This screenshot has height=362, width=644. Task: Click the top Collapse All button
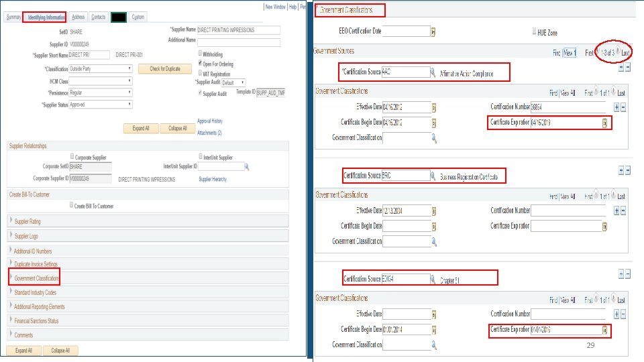tap(177, 129)
